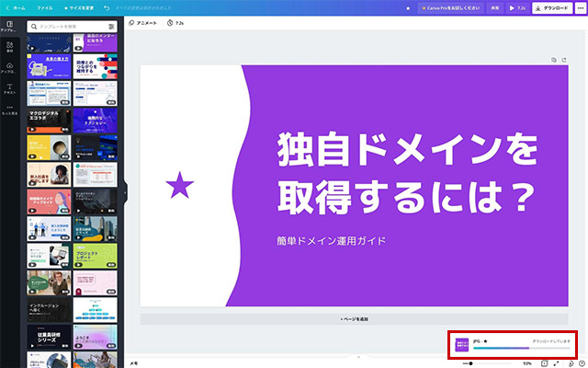The height and width of the screenshot is (368, 588).
Task: Click the JPG download progress bar
Action: point(522,348)
